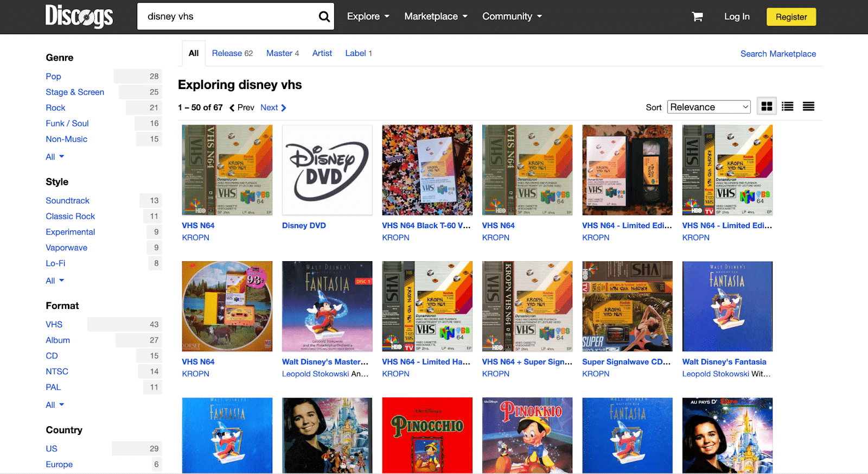Expand All under Format
Viewport: 868px width, 474px height.
(x=55, y=405)
